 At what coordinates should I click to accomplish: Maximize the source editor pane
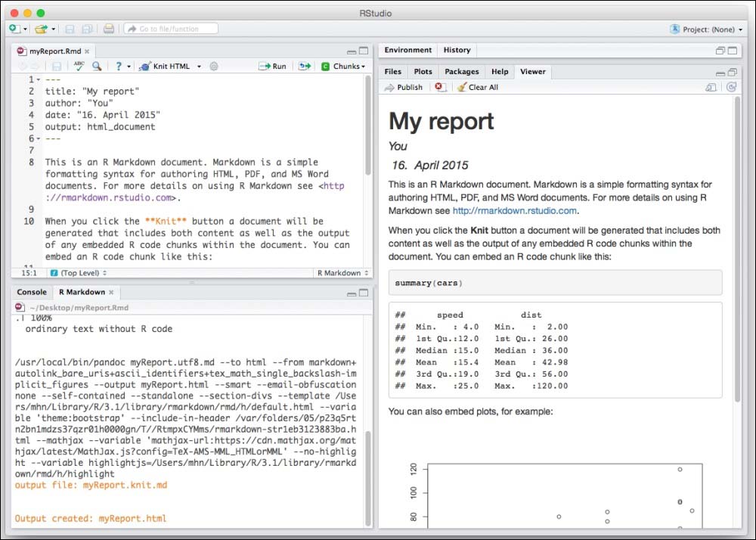(x=364, y=51)
